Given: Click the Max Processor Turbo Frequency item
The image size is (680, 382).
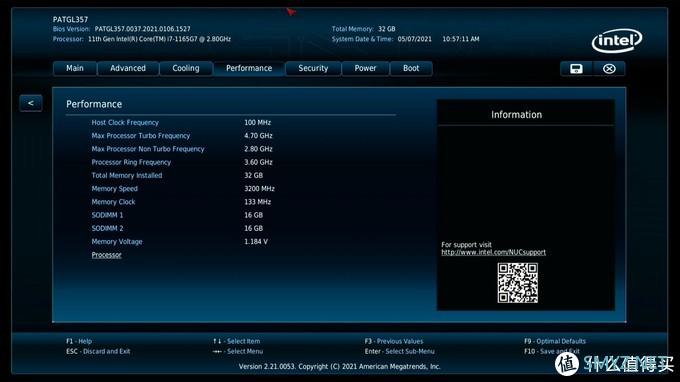Looking at the screenshot, I should tap(141, 136).
